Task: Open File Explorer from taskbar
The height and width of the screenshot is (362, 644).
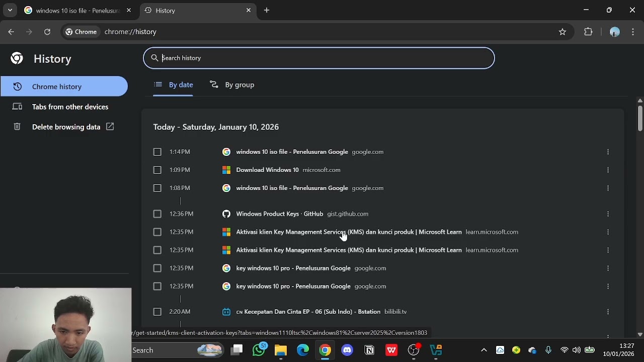Action: click(281, 350)
